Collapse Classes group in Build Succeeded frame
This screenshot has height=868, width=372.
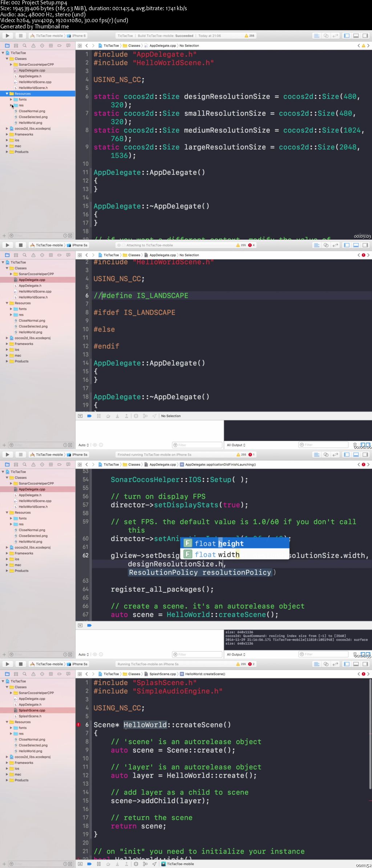(7, 59)
